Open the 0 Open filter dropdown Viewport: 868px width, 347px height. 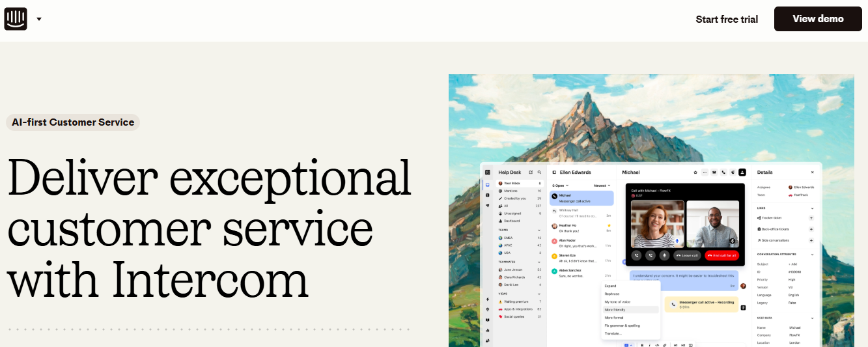pyautogui.click(x=560, y=186)
